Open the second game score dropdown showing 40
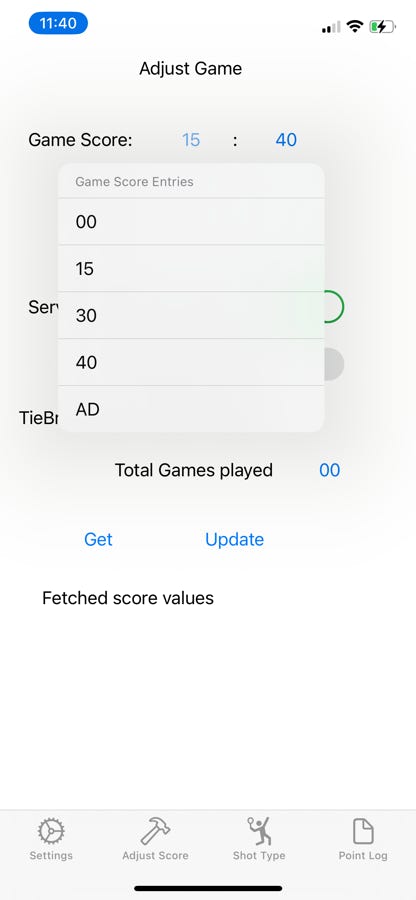The height and width of the screenshot is (900, 416). tap(286, 140)
